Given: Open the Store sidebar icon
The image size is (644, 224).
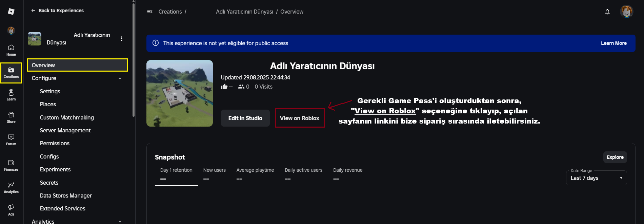Looking at the screenshot, I should coord(11,117).
